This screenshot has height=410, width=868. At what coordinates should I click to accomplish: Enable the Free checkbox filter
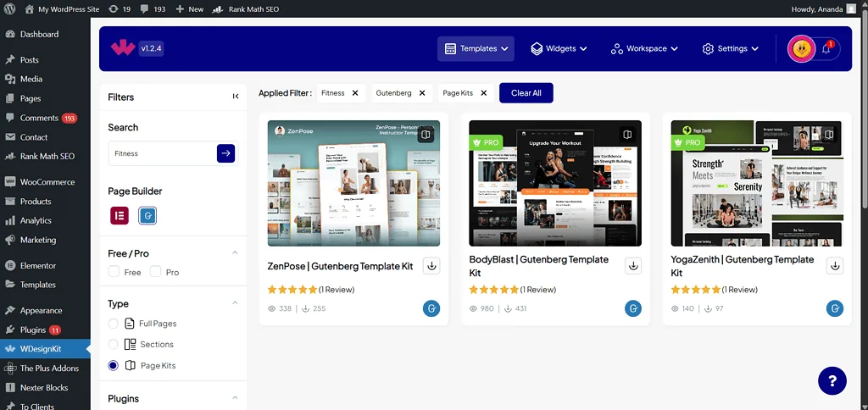pyautogui.click(x=114, y=272)
